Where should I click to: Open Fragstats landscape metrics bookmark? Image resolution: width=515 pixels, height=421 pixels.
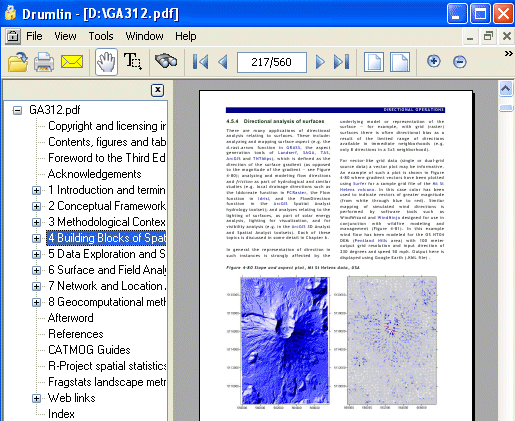(x=107, y=382)
